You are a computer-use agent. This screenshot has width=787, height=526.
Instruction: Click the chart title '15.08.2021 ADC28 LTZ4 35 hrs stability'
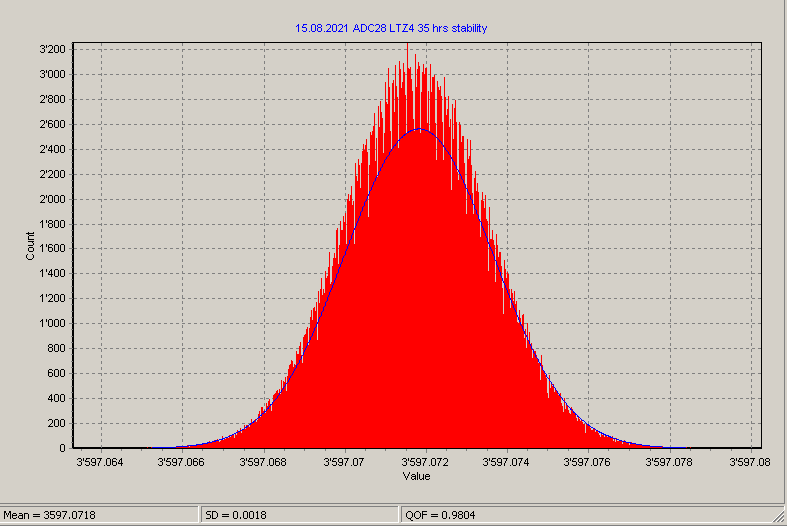[391, 28]
